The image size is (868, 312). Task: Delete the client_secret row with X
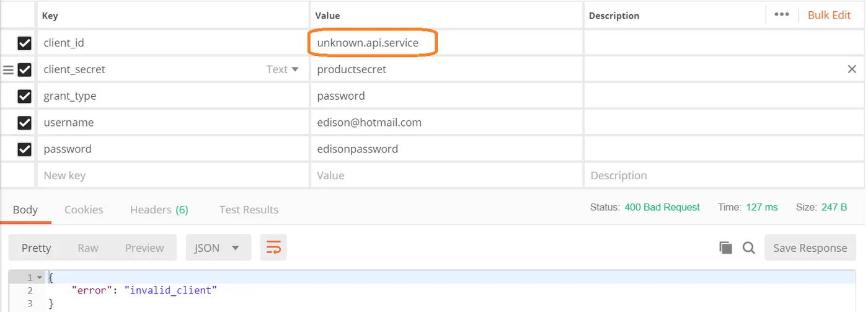[852, 69]
